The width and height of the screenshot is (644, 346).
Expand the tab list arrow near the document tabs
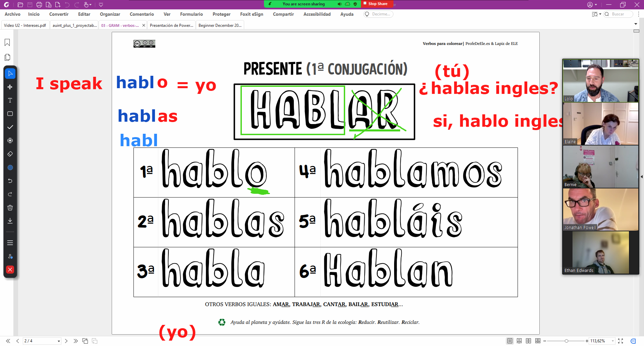(636, 24)
